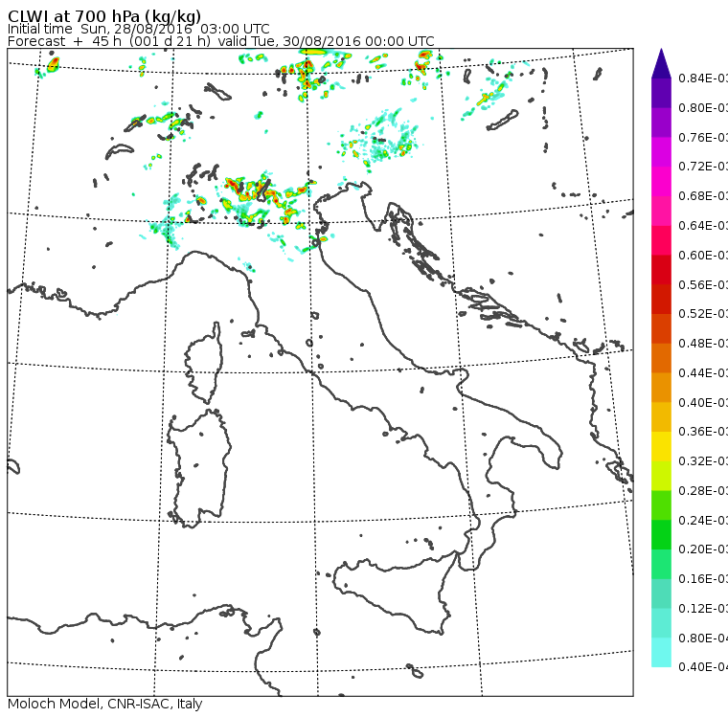Click the colorbar label 0.16E-03
The width and height of the screenshot is (728, 717).
[x=703, y=579]
